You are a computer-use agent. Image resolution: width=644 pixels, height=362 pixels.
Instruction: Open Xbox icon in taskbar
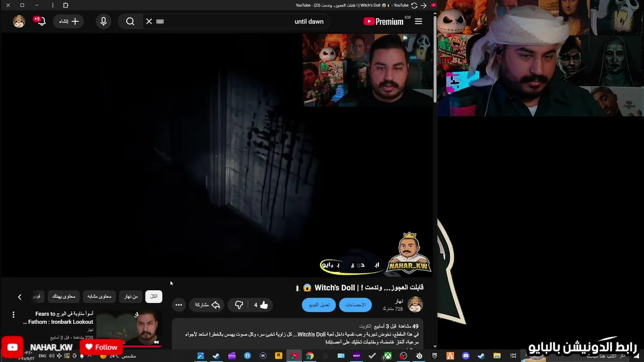tap(388, 356)
